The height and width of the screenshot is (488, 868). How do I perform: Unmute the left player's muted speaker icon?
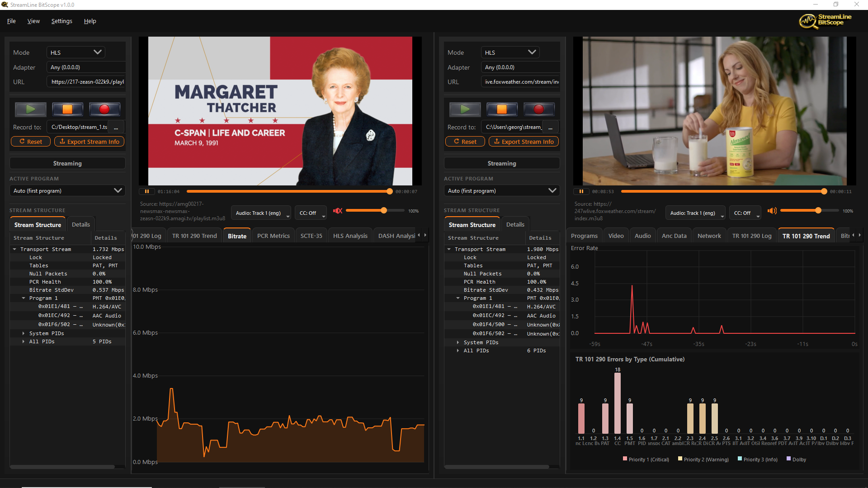coord(337,211)
